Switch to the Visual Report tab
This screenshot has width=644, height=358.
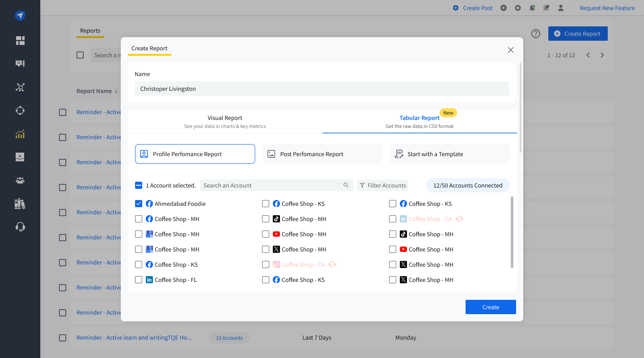pos(225,121)
